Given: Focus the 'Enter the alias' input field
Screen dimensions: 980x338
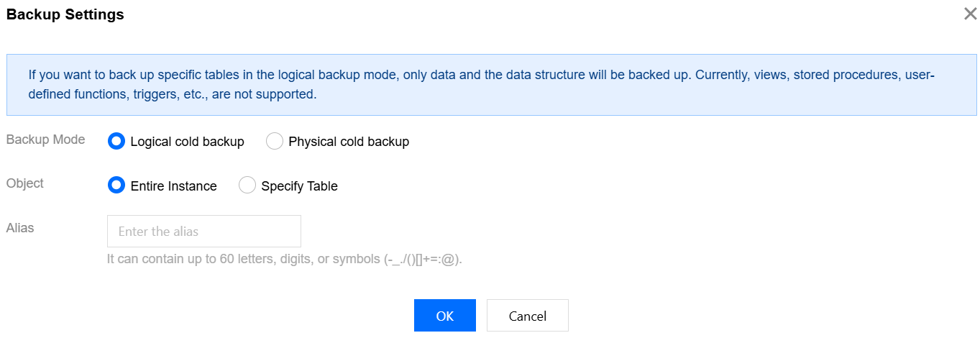Looking at the screenshot, I should (x=203, y=232).
